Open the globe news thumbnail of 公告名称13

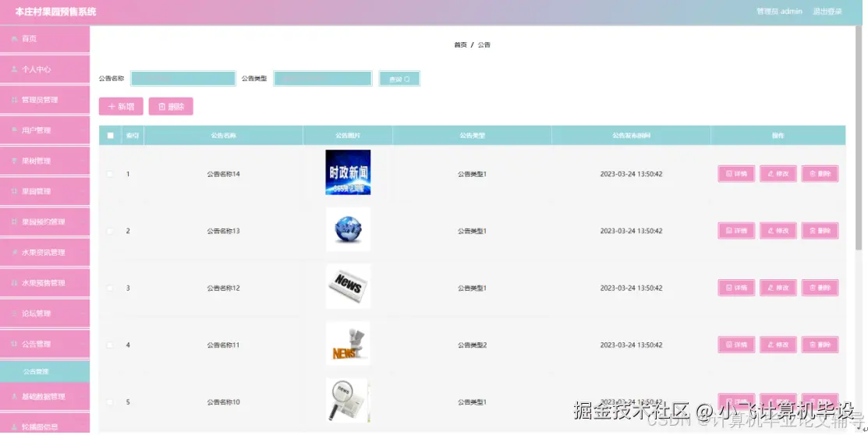click(x=348, y=229)
